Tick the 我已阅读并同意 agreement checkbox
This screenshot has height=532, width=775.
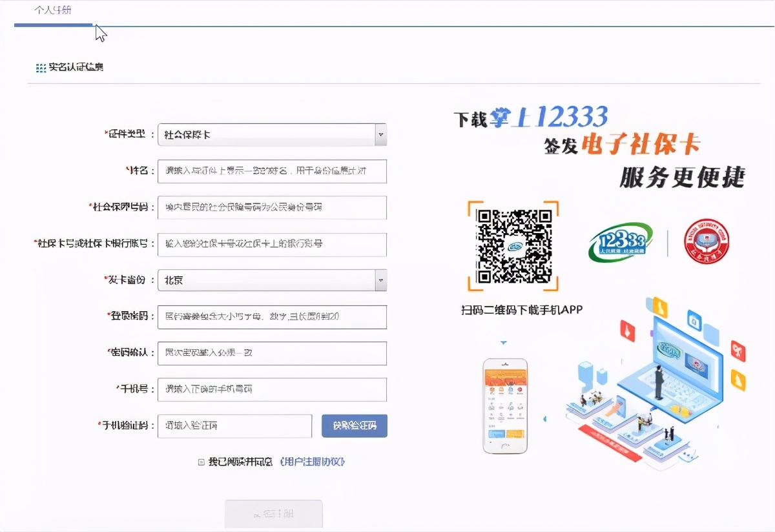click(201, 462)
